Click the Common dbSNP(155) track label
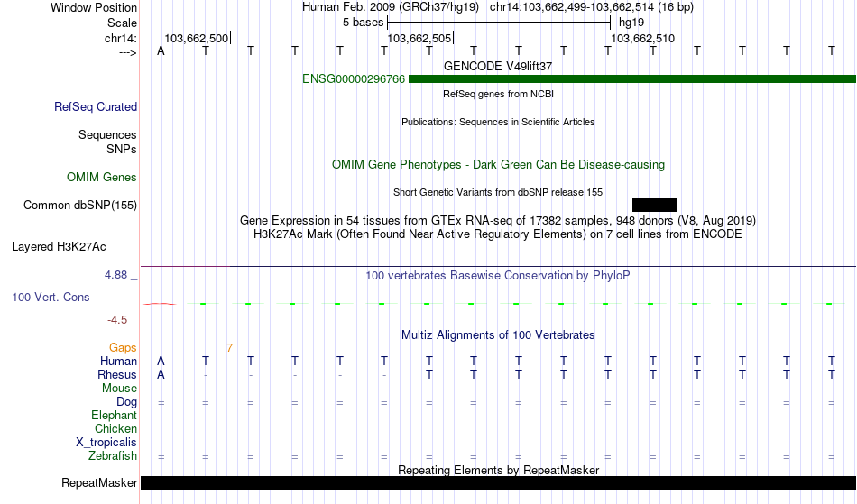 pyautogui.click(x=80, y=206)
